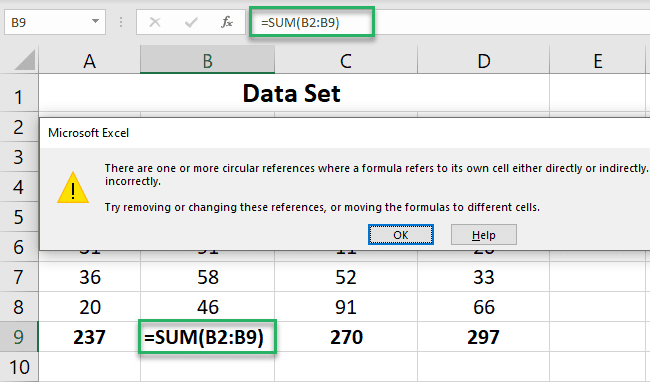Select row 9 header
650x382 pixels.
pos(19,337)
